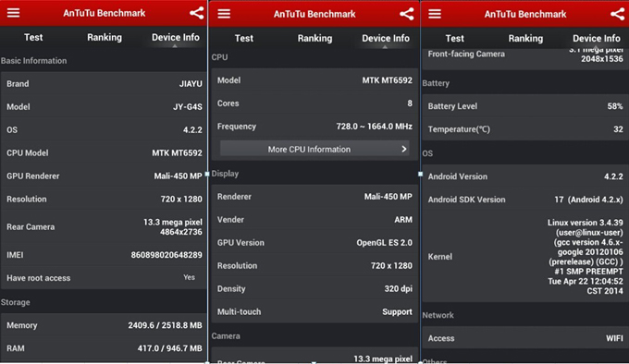Switch to Test tab in left screenshot

pos(33,37)
